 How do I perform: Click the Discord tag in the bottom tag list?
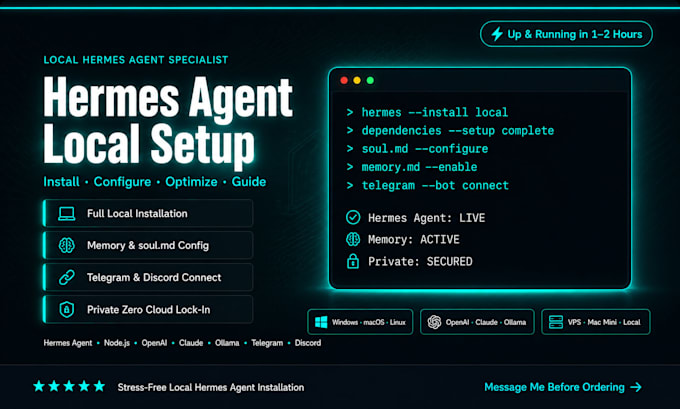[x=308, y=343]
